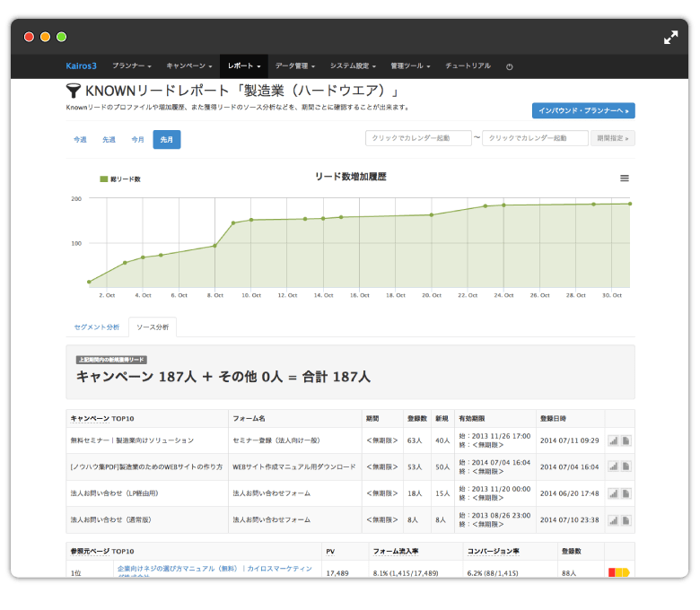Click the インバウンド・プランナーへ button
Image resolution: width=700 pixels, height=610 pixels.
(x=583, y=110)
